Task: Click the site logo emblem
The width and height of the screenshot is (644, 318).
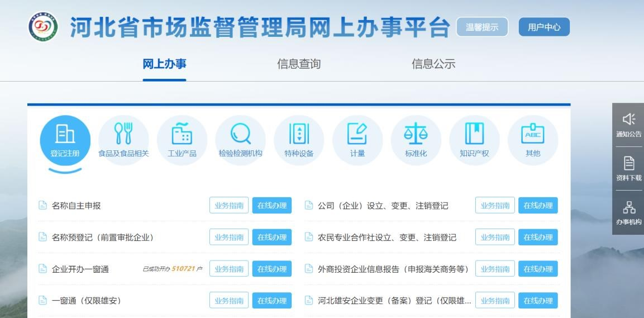Action: (43, 26)
